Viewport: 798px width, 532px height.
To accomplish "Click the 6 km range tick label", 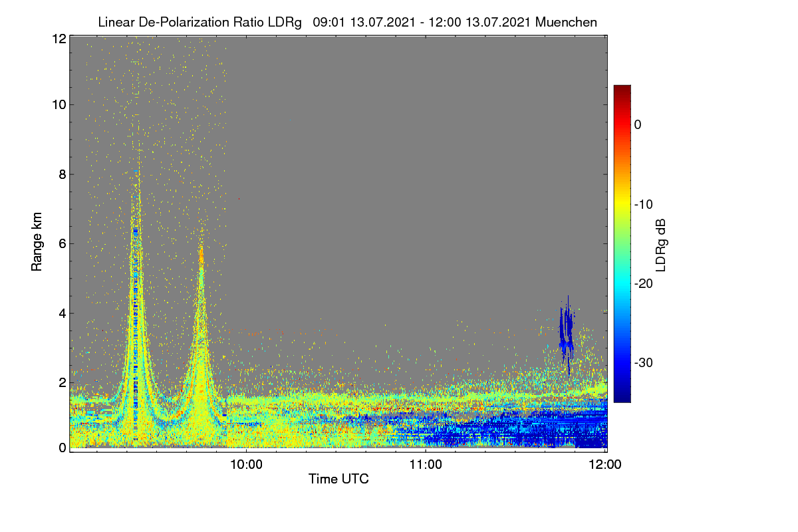I will 61,243.
